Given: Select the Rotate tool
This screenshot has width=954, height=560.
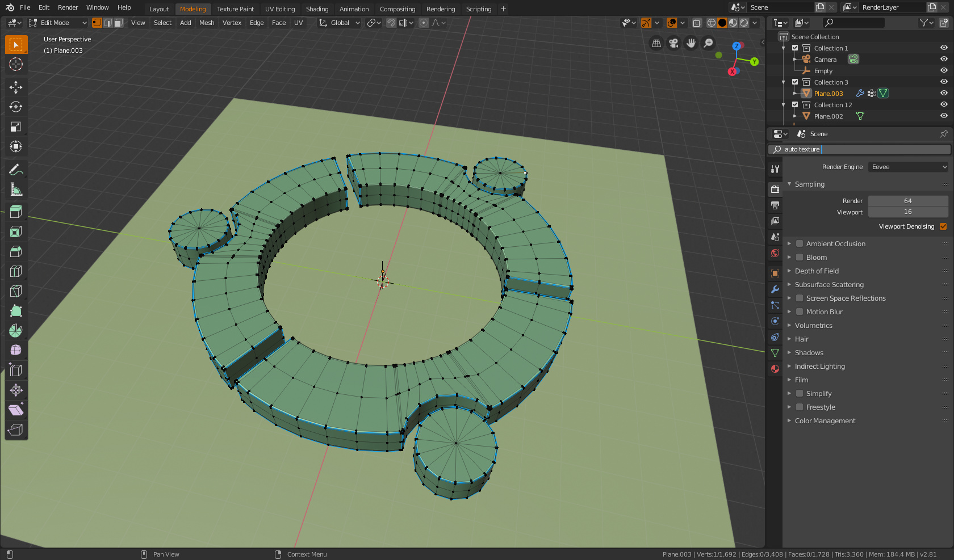Looking at the screenshot, I should point(16,107).
